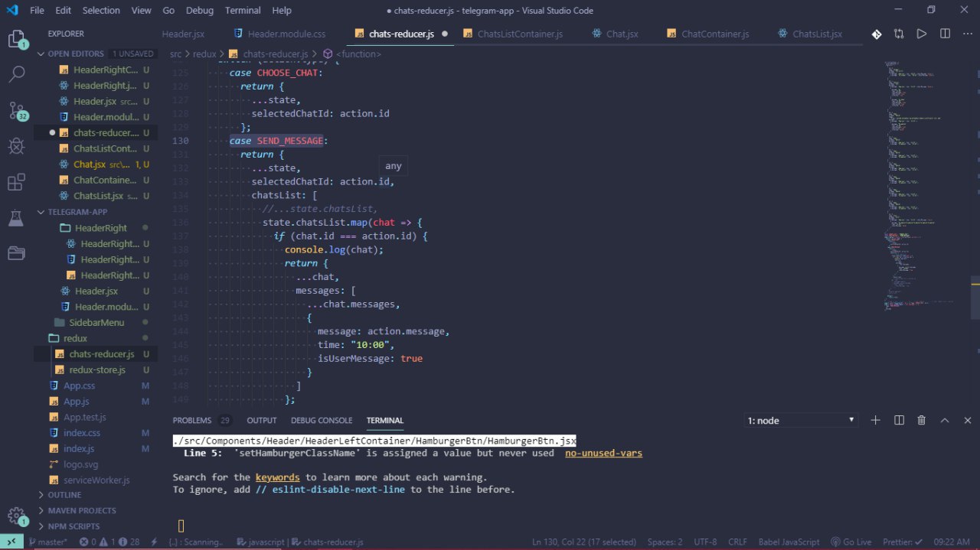This screenshot has width=980, height=550.
Task: Open the Run and Debug view
Action: click(16, 145)
